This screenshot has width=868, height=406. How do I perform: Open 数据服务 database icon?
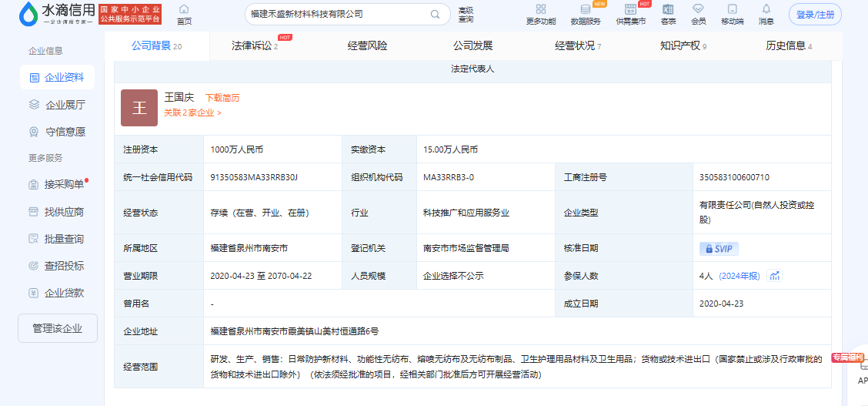pyautogui.click(x=586, y=9)
